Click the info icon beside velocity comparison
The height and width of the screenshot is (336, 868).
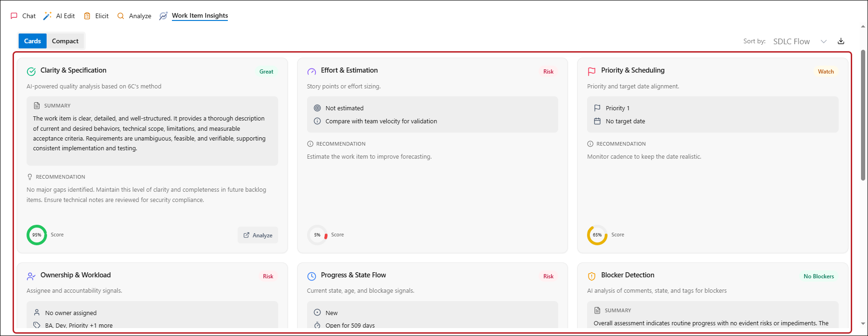[317, 121]
